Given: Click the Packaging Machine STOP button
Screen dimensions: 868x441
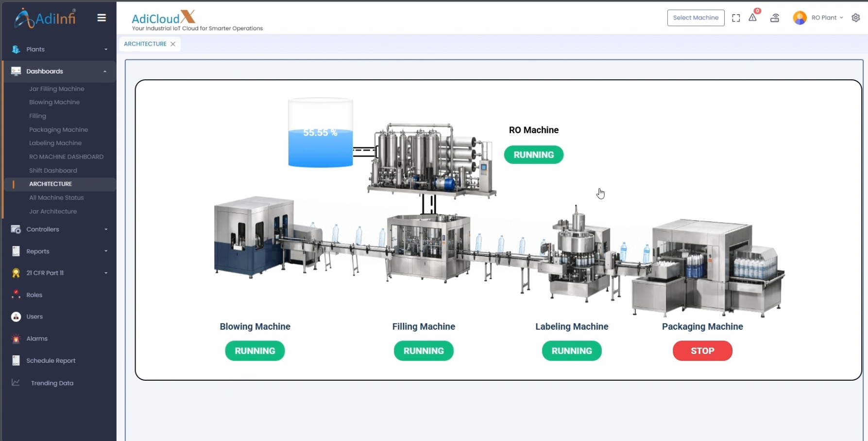Looking at the screenshot, I should [702, 351].
